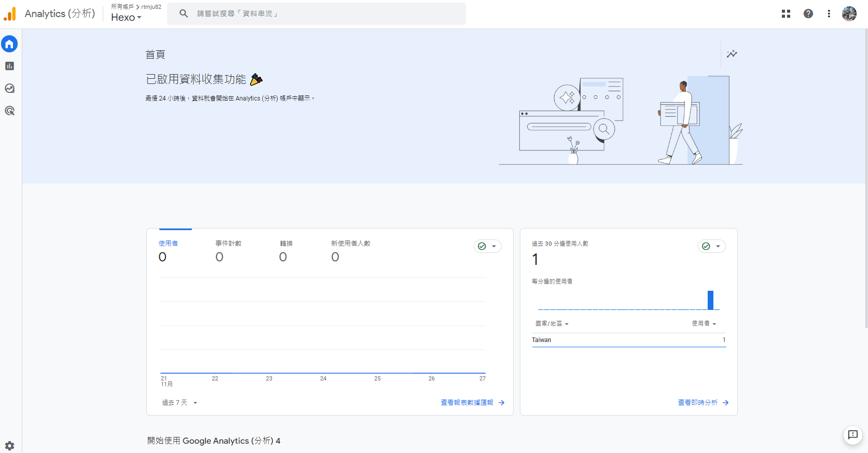Click the user account avatar
Viewport: 868px width, 453px height.
click(x=849, y=13)
